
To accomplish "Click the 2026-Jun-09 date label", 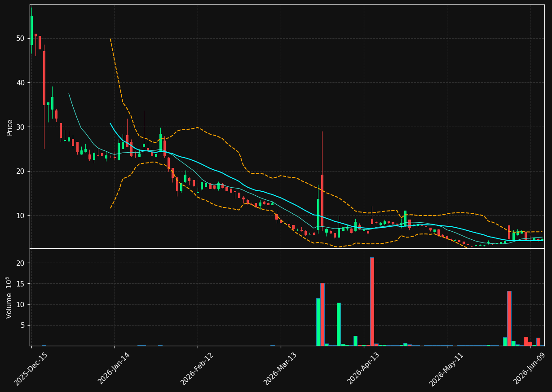I will click(x=530, y=369).
